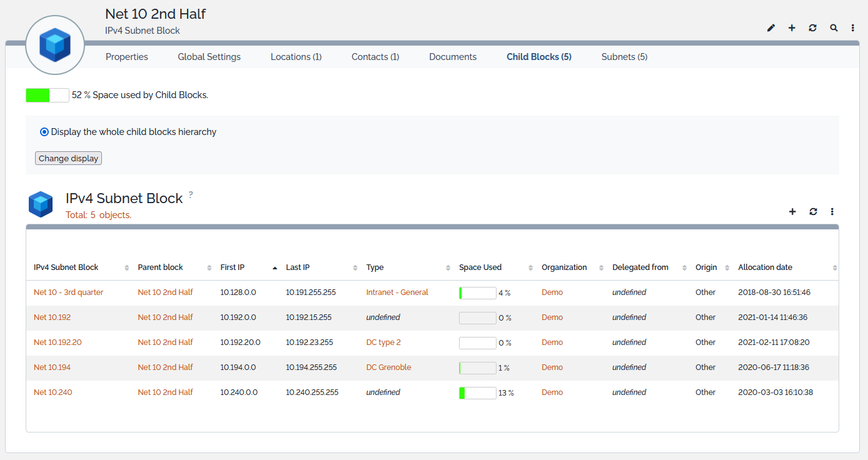Refresh the page using header refresh icon
The width and height of the screenshot is (868, 460).
pyautogui.click(x=812, y=28)
